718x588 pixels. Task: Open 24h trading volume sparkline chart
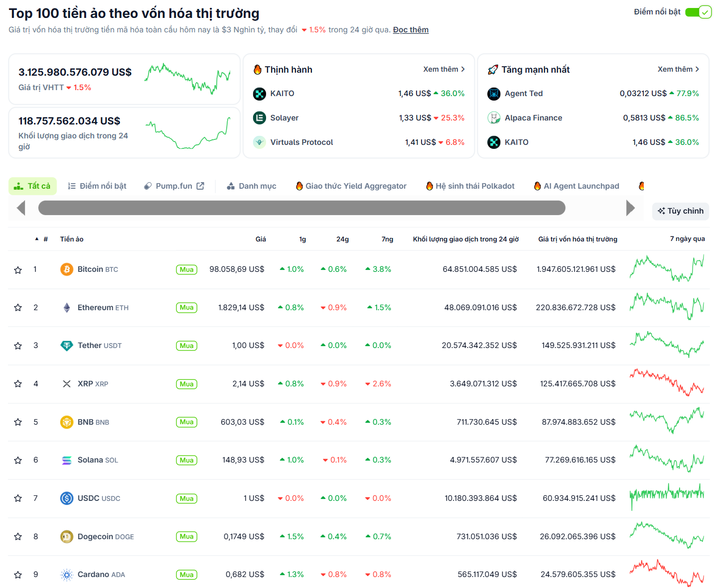(x=188, y=133)
